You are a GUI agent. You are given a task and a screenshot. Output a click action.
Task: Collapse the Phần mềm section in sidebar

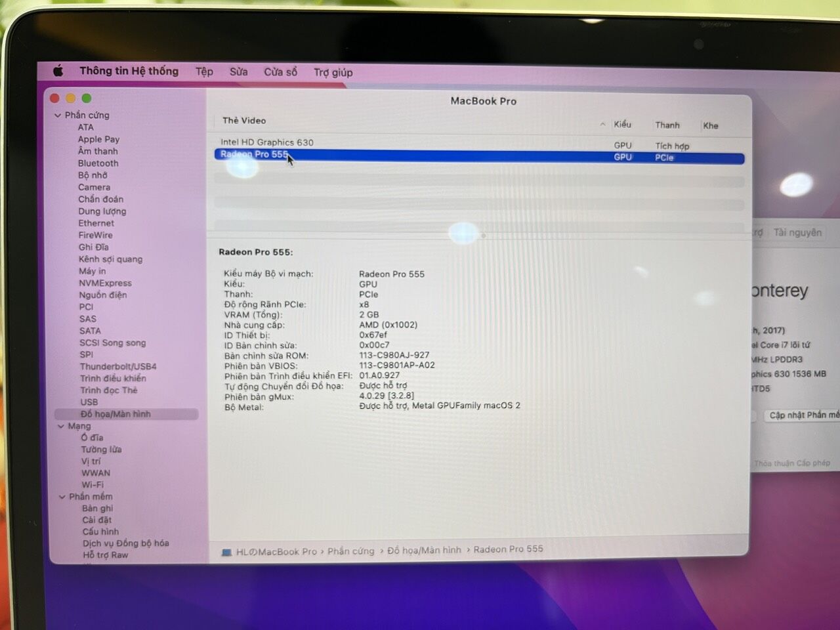62,497
